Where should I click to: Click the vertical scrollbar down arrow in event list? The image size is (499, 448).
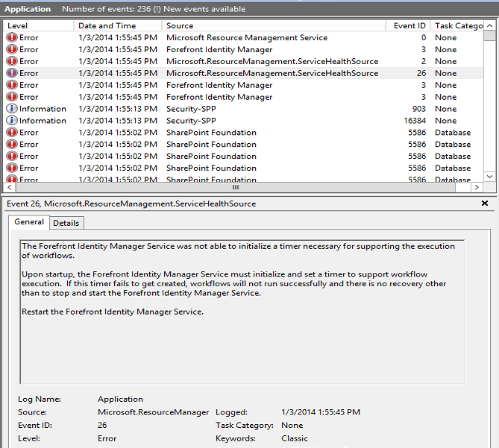click(490, 177)
